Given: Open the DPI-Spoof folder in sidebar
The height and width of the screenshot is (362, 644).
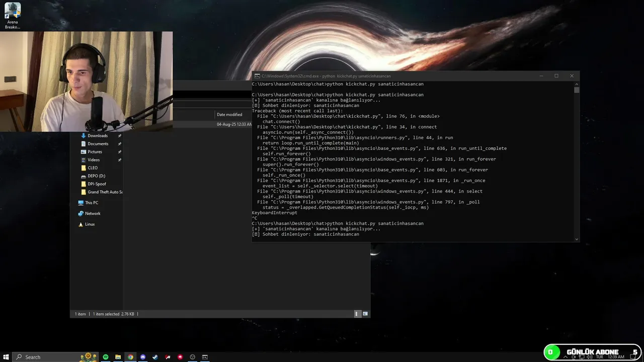Looking at the screenshot, I should [97, 184].
